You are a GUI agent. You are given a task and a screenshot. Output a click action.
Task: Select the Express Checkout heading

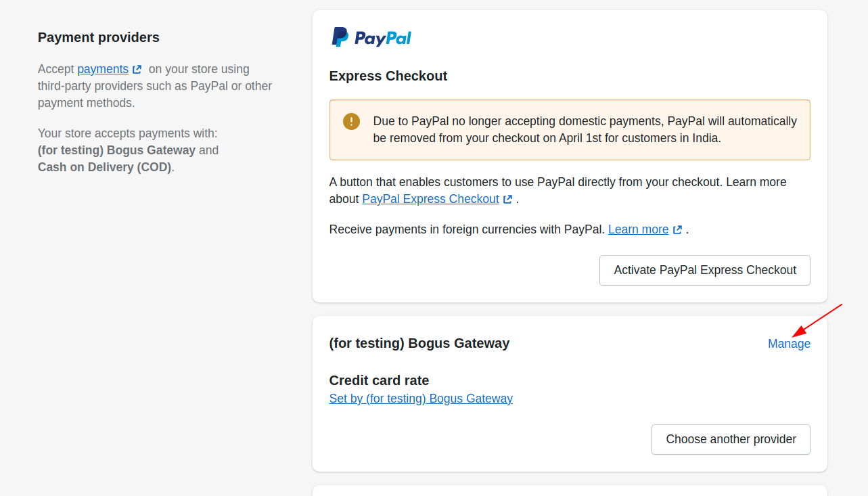pos(388,76)
